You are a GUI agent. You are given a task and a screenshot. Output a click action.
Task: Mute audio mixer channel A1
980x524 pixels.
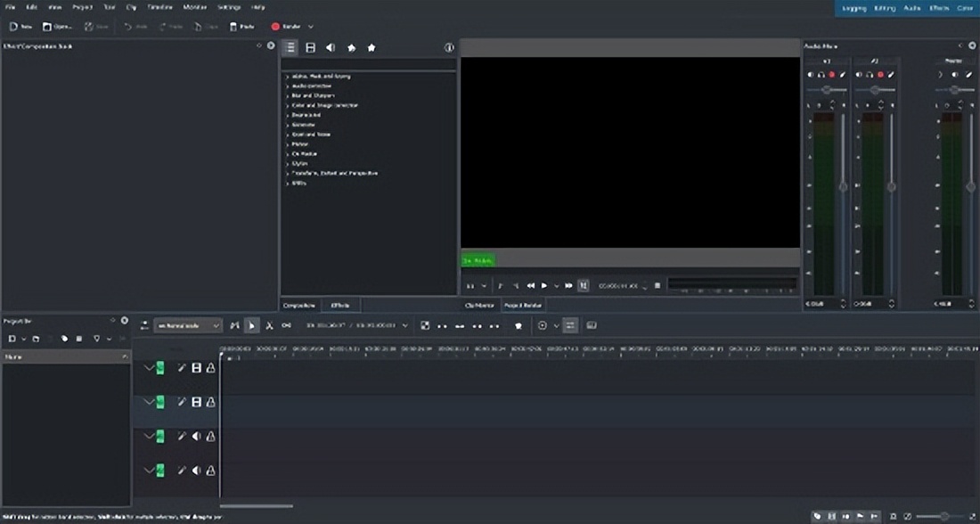[x=811, y=75]
